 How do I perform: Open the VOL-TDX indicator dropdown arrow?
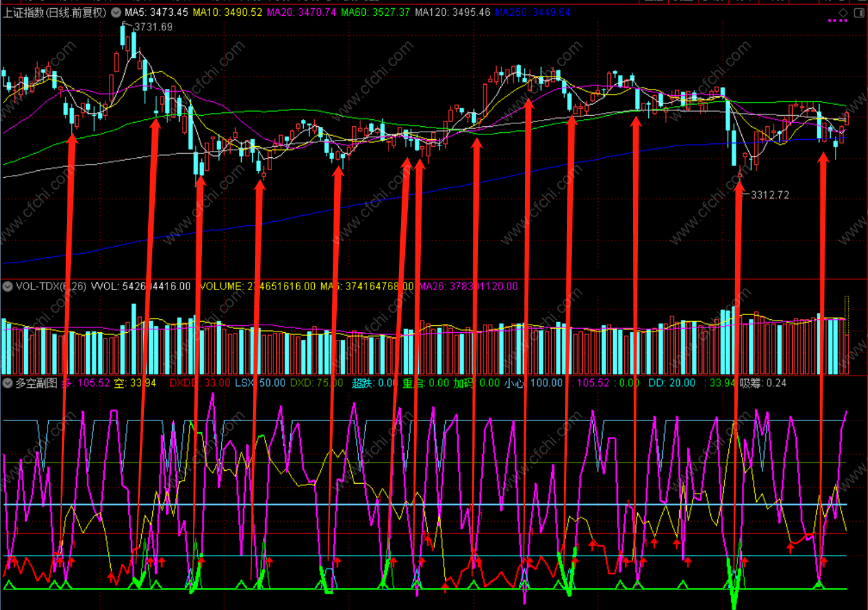(8, 286)
